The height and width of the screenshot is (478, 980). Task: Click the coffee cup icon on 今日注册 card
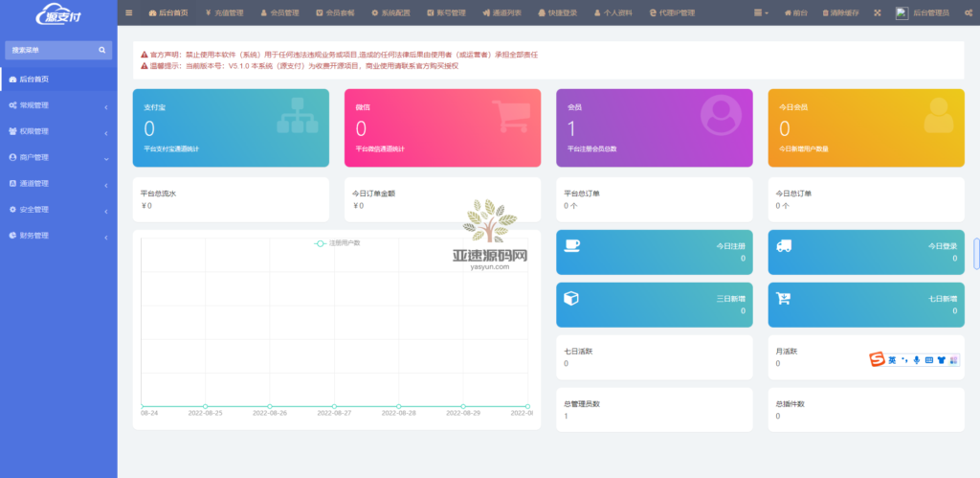[x=571, y=246]
